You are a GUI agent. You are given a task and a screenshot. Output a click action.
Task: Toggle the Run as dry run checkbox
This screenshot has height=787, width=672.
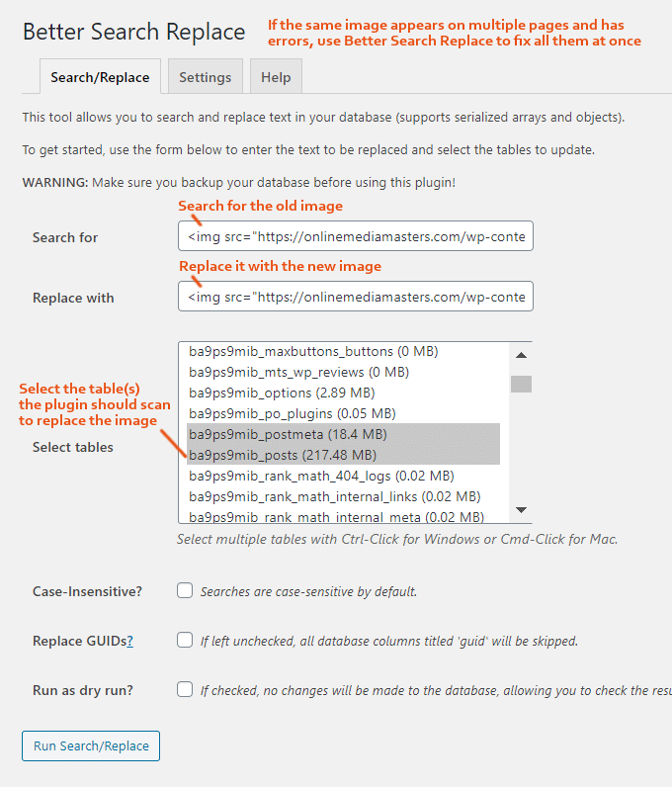[x=185, y=689]
